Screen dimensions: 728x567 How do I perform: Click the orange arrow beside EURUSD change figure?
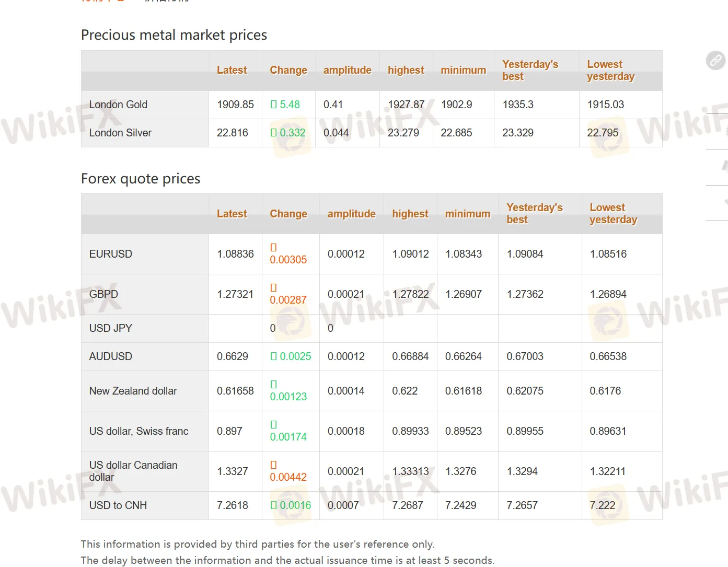click(x=272, y=248)
